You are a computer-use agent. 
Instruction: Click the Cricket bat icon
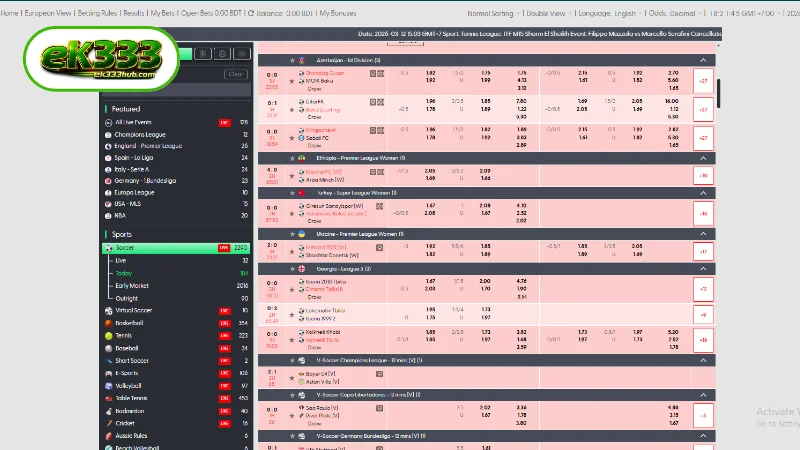pos(109,423)
